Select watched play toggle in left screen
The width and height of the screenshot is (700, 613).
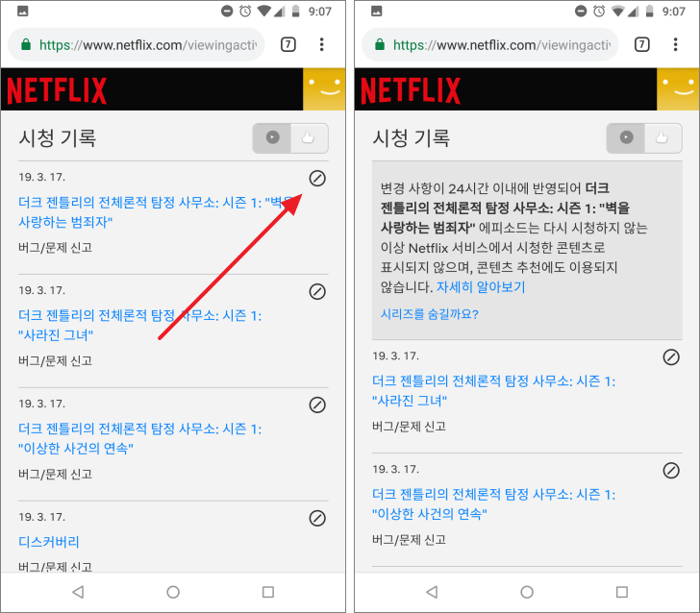point(272,137)
